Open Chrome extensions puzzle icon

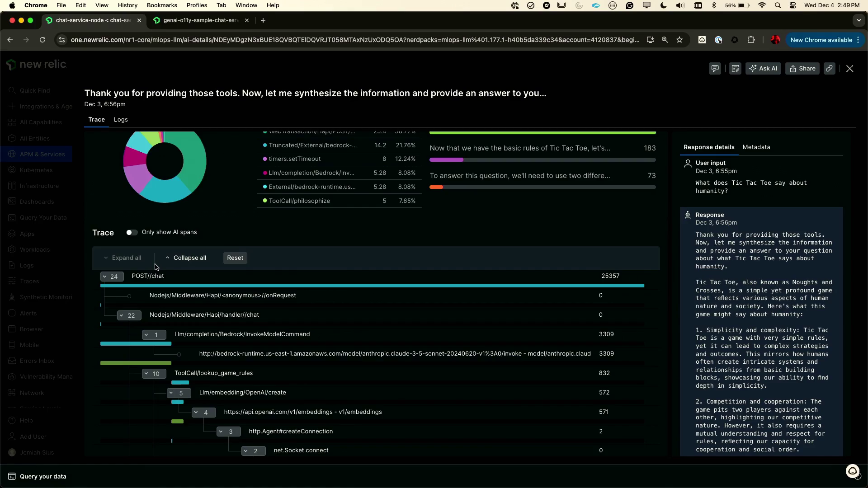(x=751, y=40)
